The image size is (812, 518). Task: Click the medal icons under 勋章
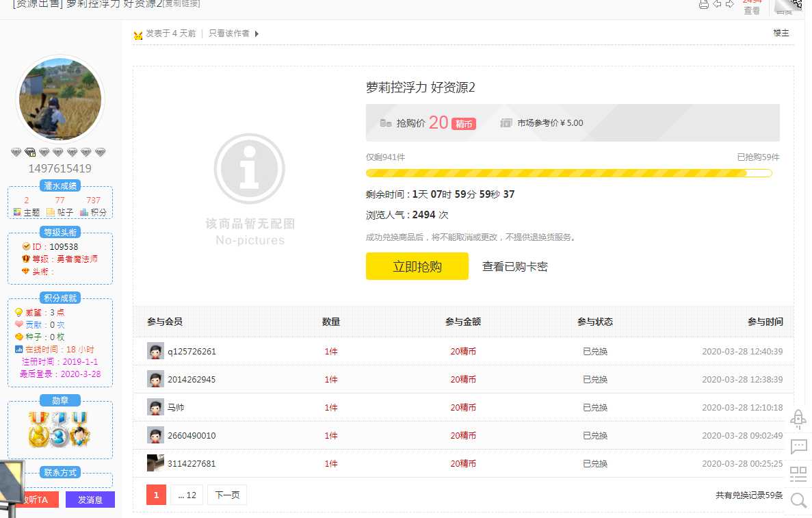[x=60, y=430]
